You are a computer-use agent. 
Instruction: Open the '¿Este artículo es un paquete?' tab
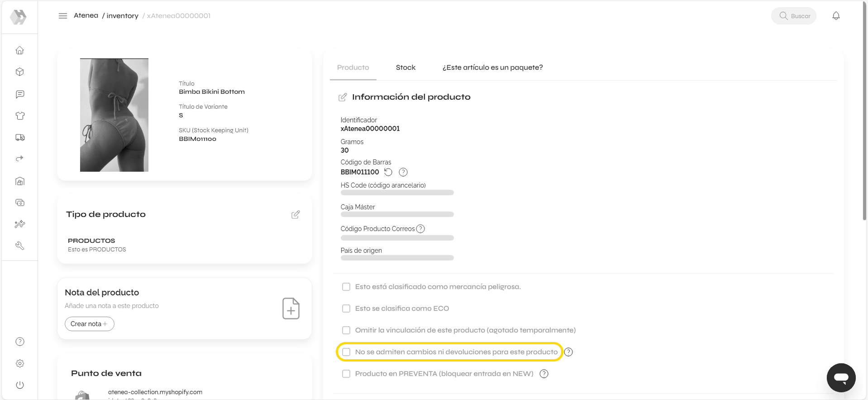point(492,67)
